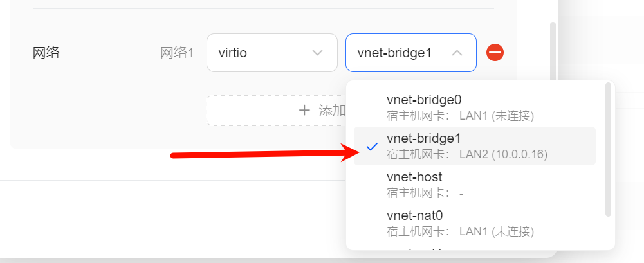Click the 网络 section heading

[x=46, y=53]
